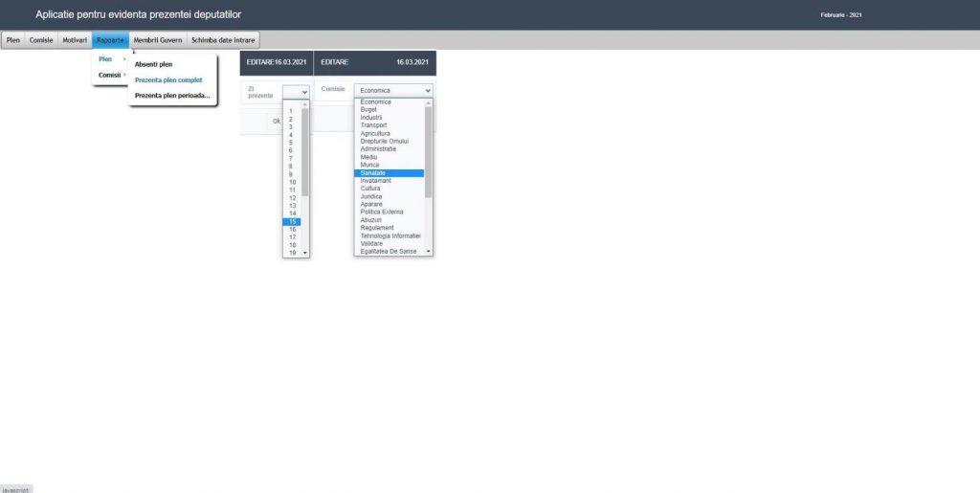Select Munca in commission list
This screenshot has height=493, width=980.
390,165
